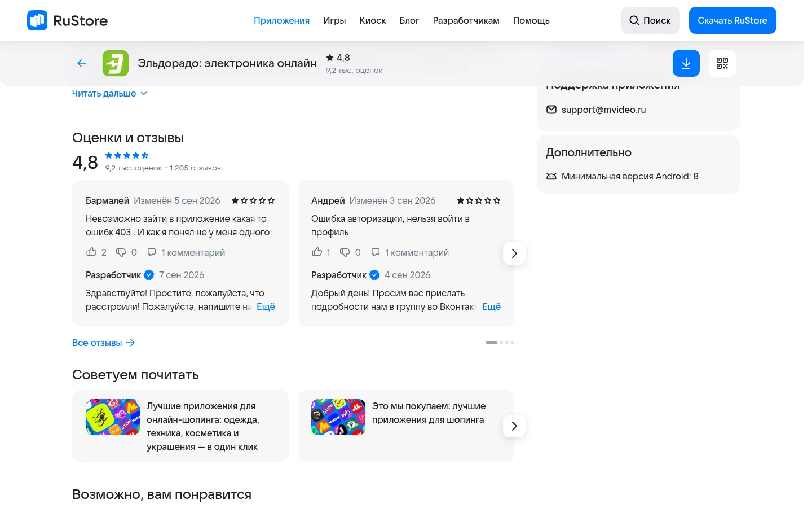Image resolution: width=812 pixels, height=508 pixels.
Task: Email support@mvideo.ru
Action: click(603, 110)
